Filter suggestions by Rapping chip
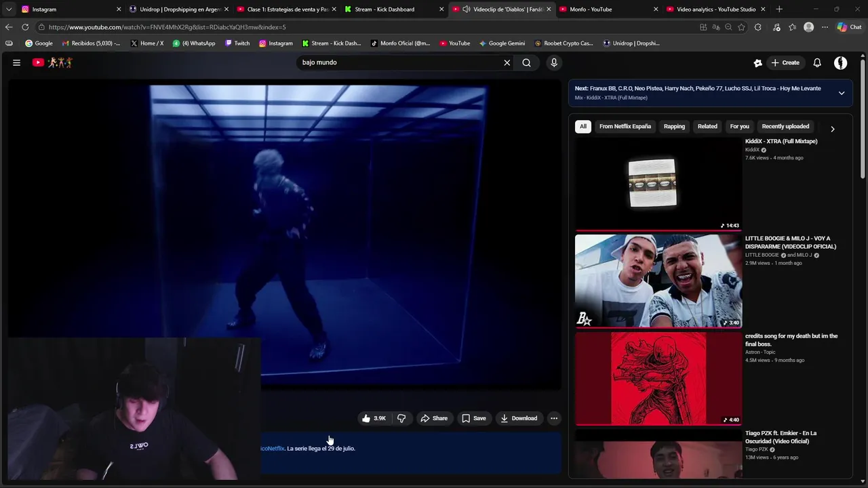This screenshot has width=868, height=488. click(674, 126)
